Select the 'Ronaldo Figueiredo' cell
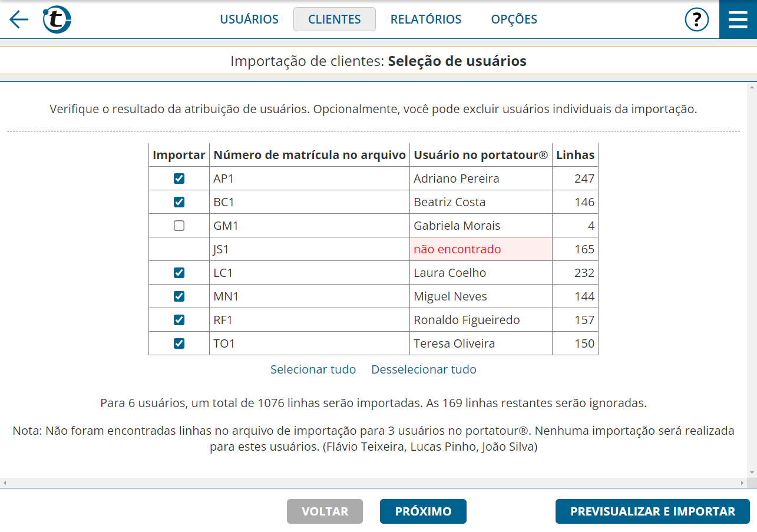757x532 pixels. pos(481,320)
